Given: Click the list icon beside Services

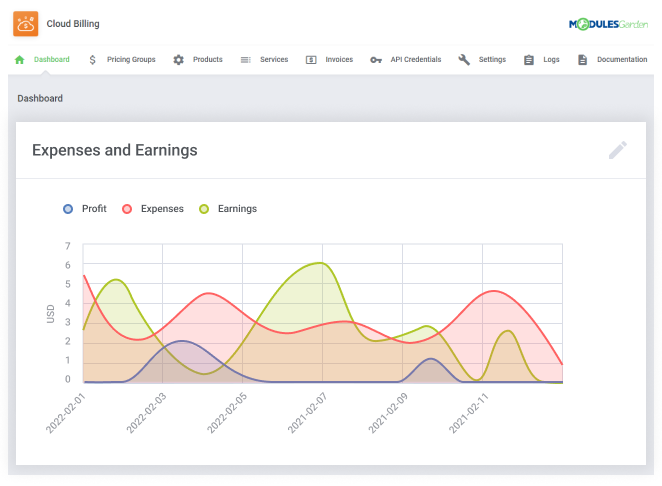Looking at the screenshot, I should 246,60.
